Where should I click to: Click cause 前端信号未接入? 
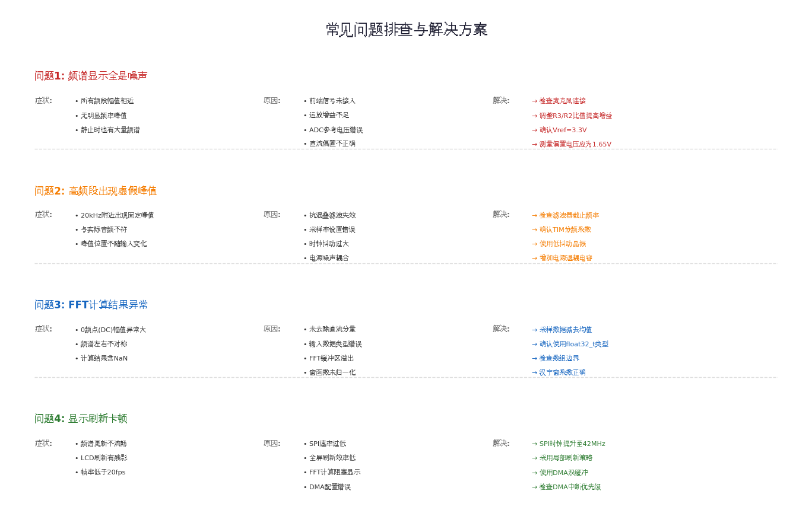tap(332, 101)
